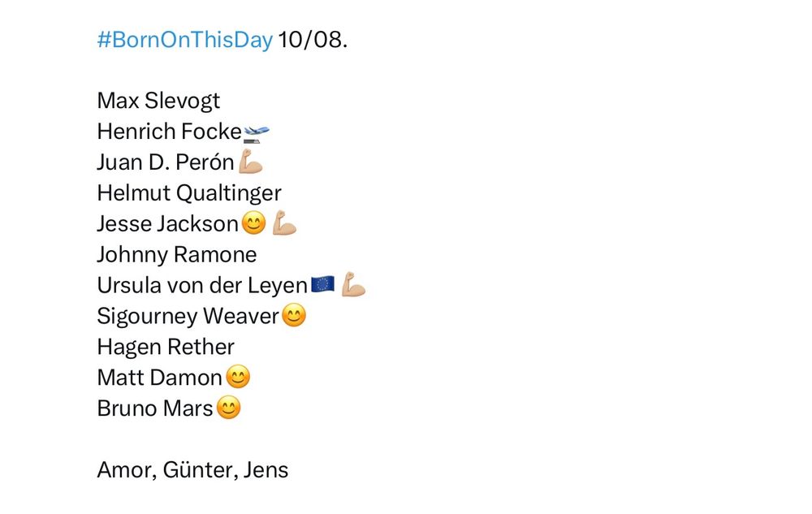Open the #BornOnThisDay hashtag link
The image size is (812, 514).
point(185,40)
